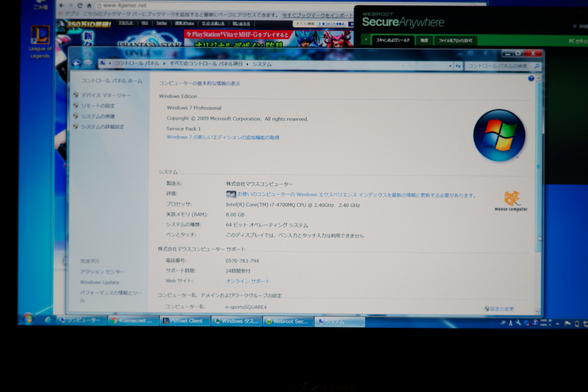Click the Action Center flag tray icon
588x392 pixels.
[x=567, y=324]
